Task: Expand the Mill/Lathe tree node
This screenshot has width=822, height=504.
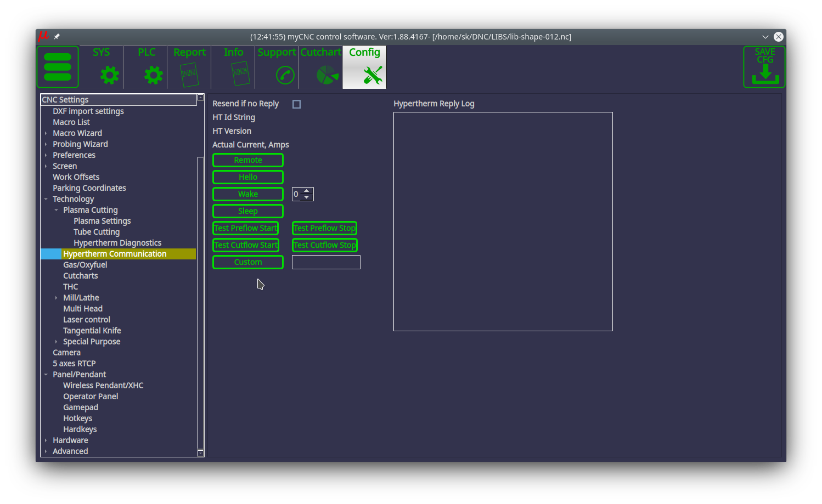Action: coord(56,298)
